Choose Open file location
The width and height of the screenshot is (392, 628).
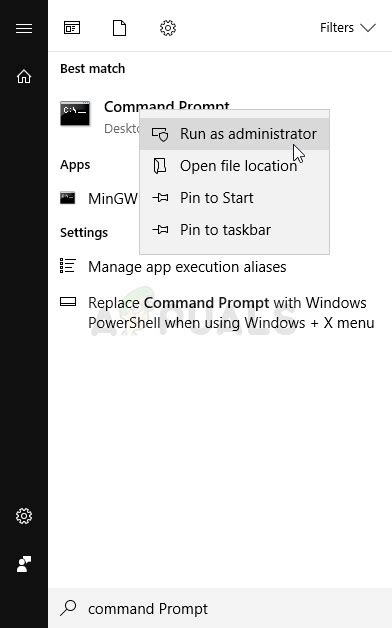[234, 166]
